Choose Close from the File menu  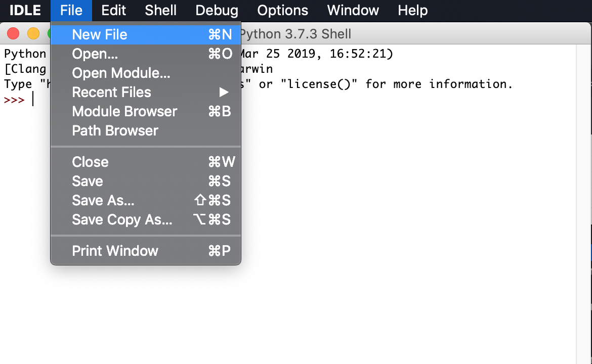pos(146,162)
